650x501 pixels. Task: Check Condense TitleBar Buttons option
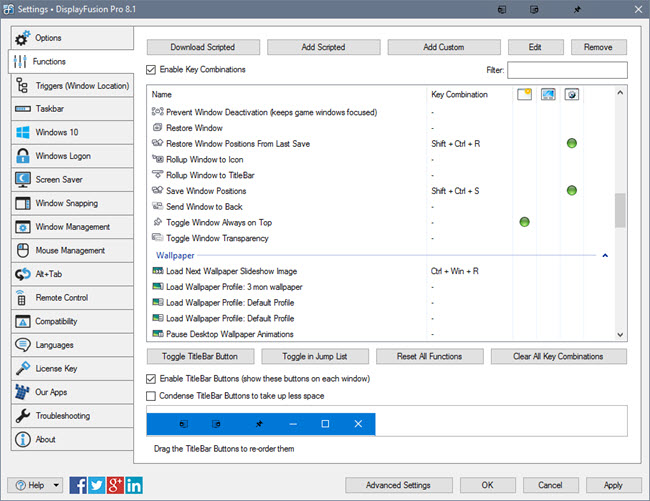tap(151, 396)
